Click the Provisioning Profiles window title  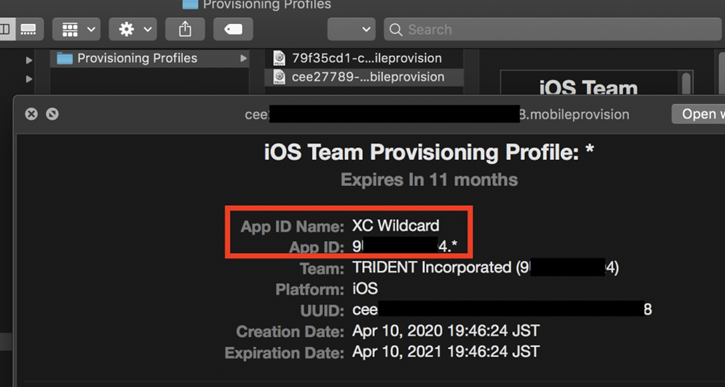click(x=267, y=5)
